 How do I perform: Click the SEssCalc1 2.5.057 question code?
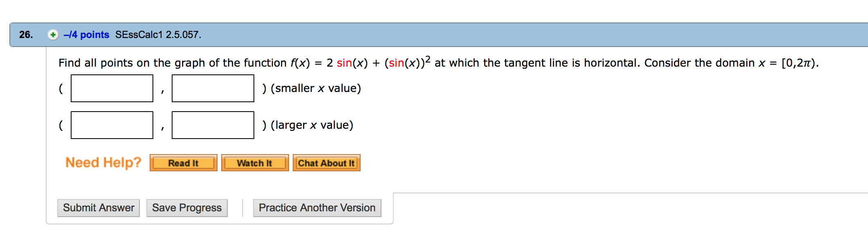158,35
